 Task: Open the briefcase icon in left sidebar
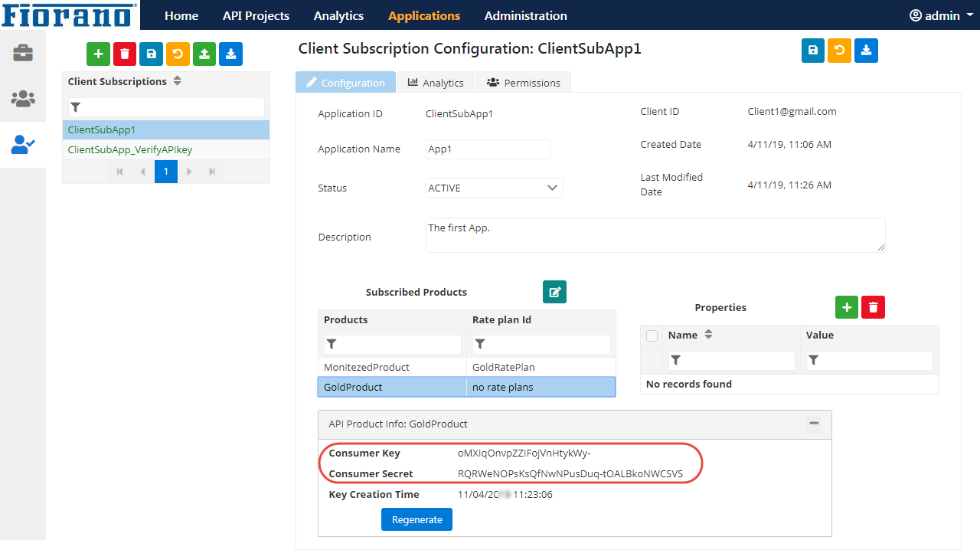pyautogui.click(x=22, y=53)
